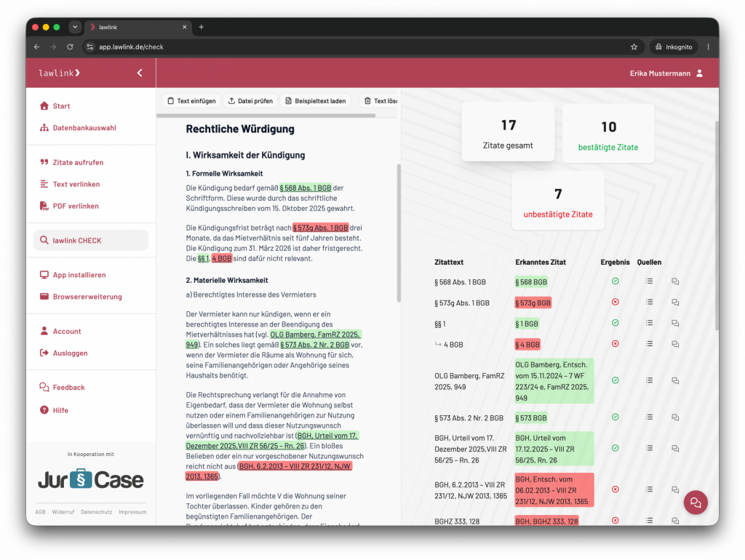Open sources list for OLG Bamberg citation

click(649, 380)
